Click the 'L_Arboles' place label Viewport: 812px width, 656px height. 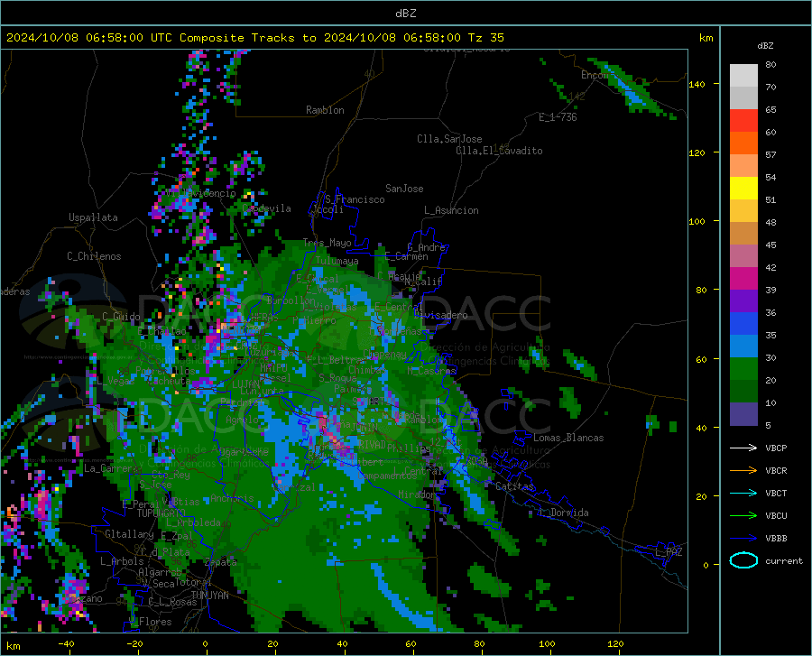click(x=122, y=560)
